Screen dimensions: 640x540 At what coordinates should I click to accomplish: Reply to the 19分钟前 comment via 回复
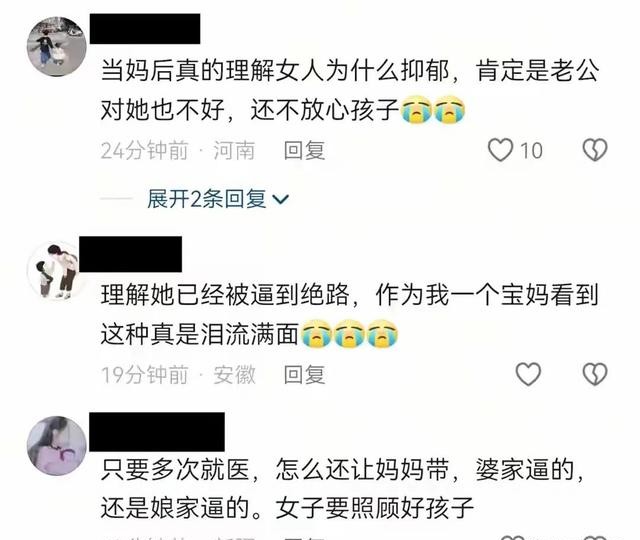(x=304, y=375)
